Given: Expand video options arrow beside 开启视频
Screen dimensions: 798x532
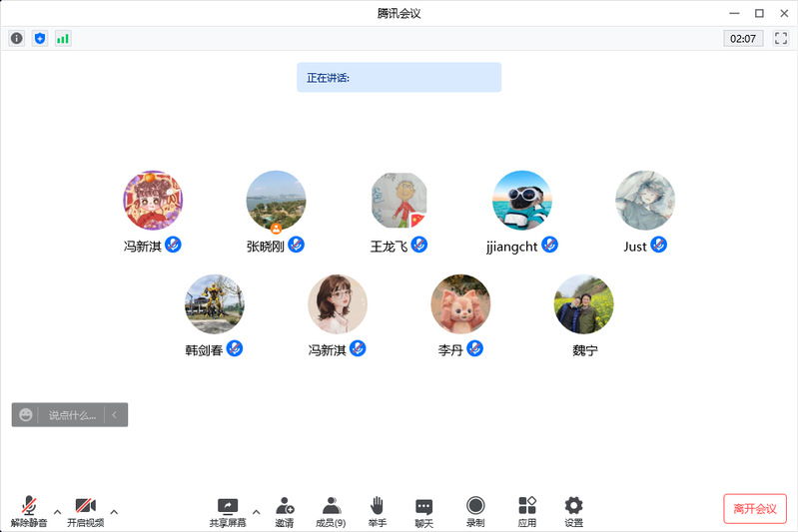Looking at the screenshot, I should coord(114,512).
